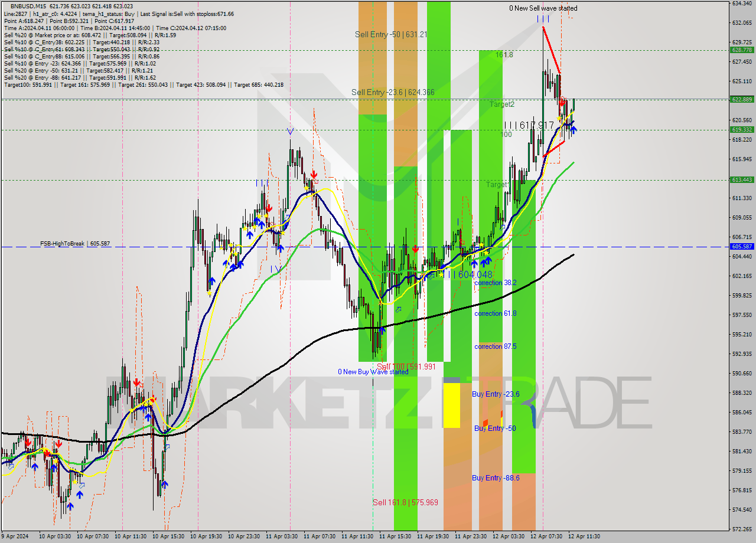The width and height of the screenshot is (756, 543).
Task: Click the 605.587 blue price tag on axis
Action: point(741,247)
